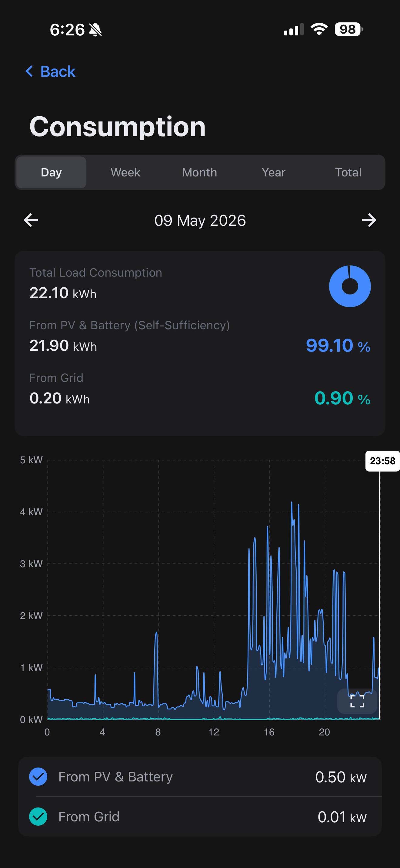400x868 pixels.
Task: Select the Day period segment
Action: click(51, 172)
